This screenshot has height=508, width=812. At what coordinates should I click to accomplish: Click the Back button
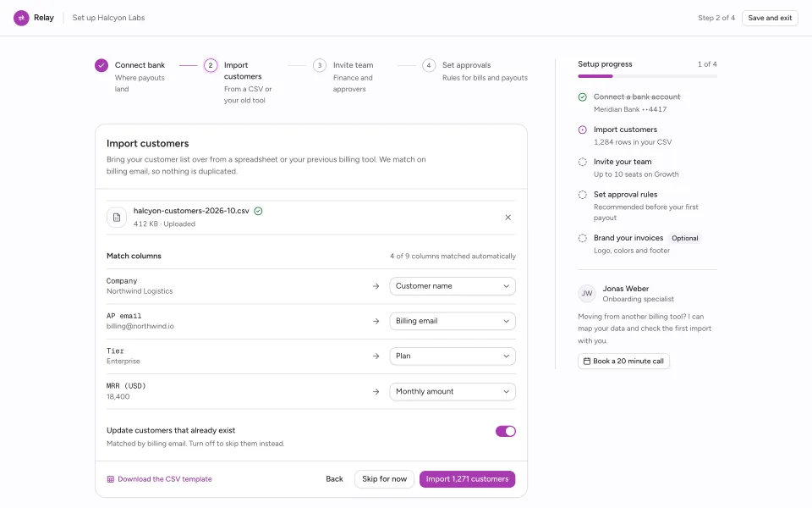point(334,479)
